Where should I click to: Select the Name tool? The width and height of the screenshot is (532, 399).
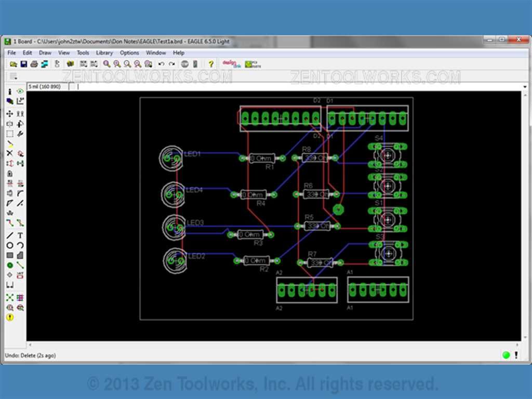click(x=10, y=183)
